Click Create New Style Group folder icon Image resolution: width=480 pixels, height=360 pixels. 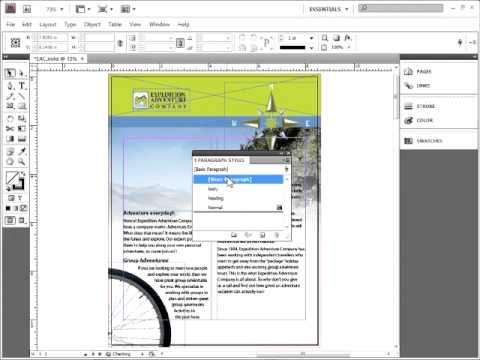[234, 235]
